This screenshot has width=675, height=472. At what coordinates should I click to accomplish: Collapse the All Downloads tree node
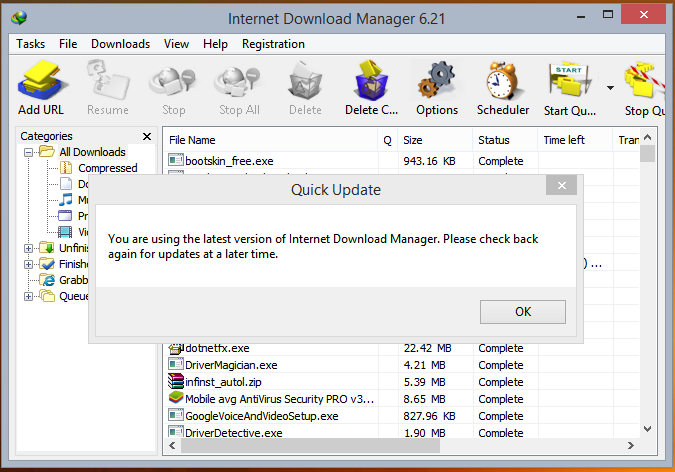[28, 152]
